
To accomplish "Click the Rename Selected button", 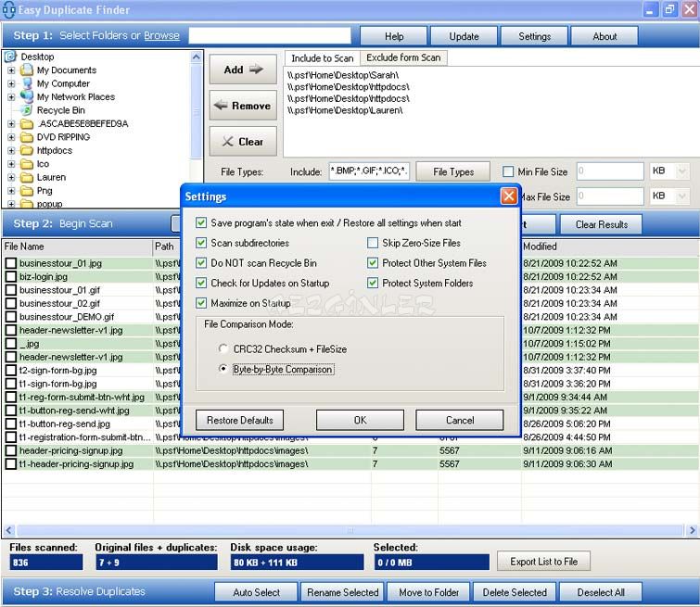I will coord(342,592).
